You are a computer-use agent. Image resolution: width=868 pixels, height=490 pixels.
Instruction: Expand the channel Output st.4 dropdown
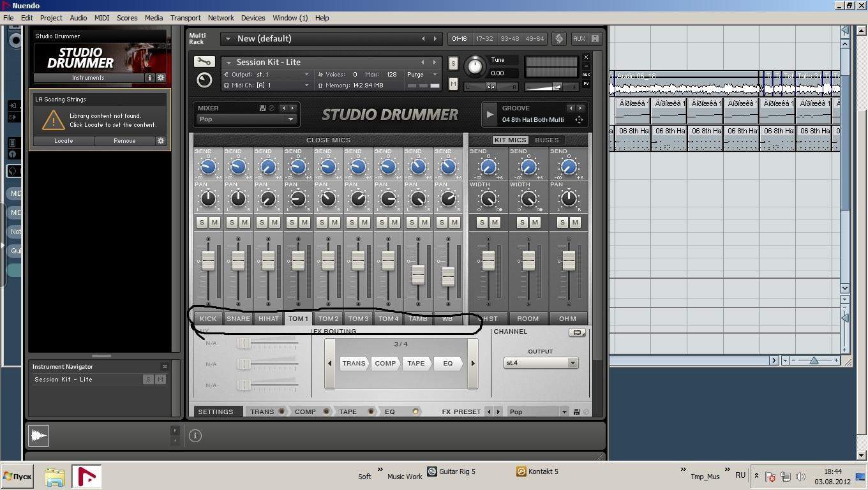(x=540, y=363)
